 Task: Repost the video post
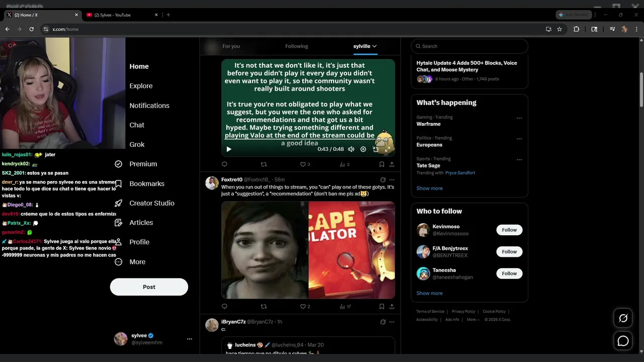264,164
